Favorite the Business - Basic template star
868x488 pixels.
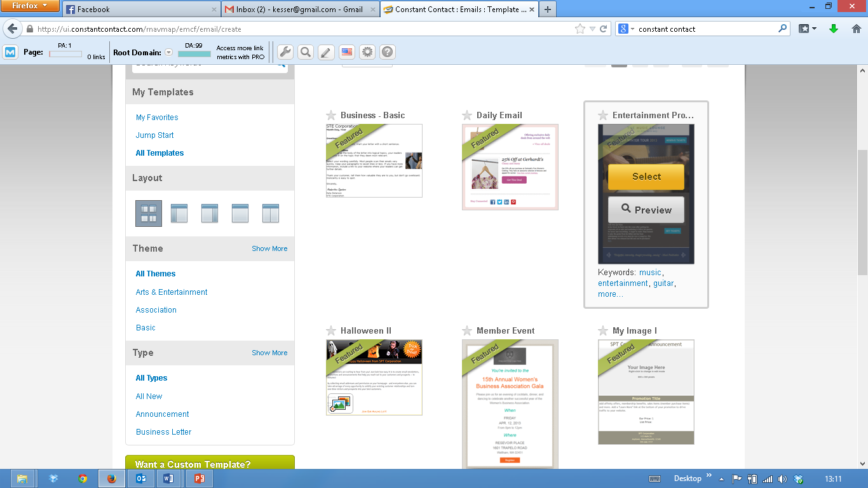331,115
